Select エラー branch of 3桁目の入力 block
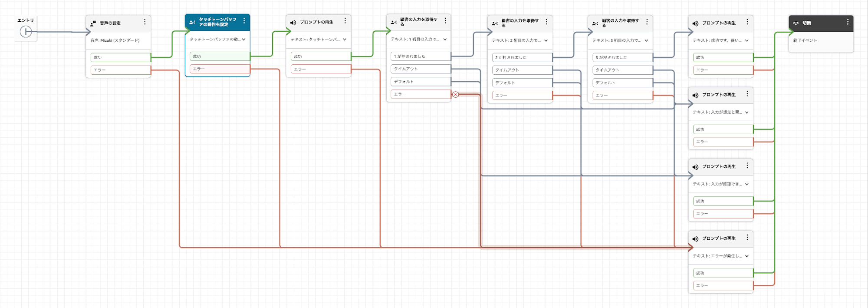Screen dimensions: 868x308 623,95
